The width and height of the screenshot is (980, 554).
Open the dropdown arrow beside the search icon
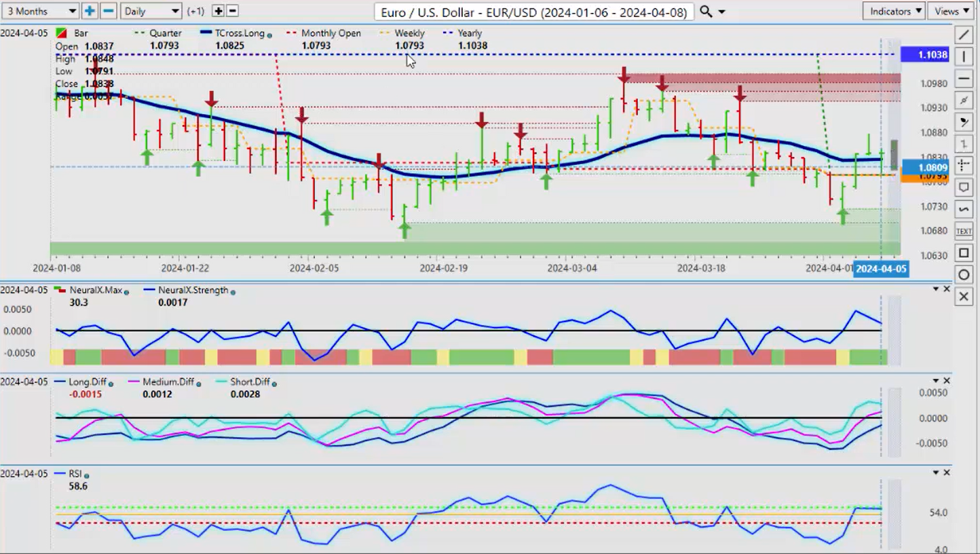tap(721, 12)
